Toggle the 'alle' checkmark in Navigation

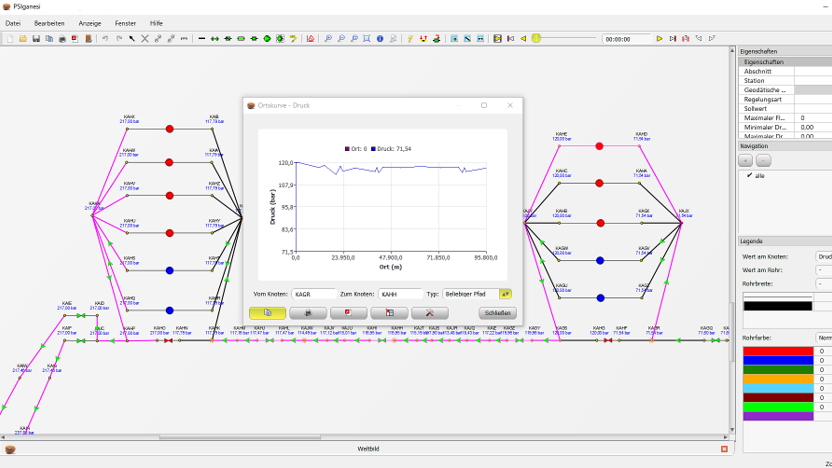pyautogui.click(x=750, y=176)
